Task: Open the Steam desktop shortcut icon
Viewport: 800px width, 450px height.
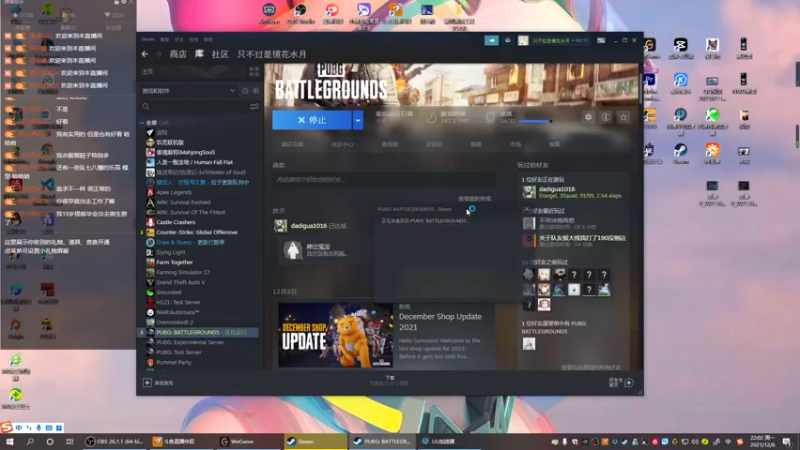Action: click(x=681, y=153)
